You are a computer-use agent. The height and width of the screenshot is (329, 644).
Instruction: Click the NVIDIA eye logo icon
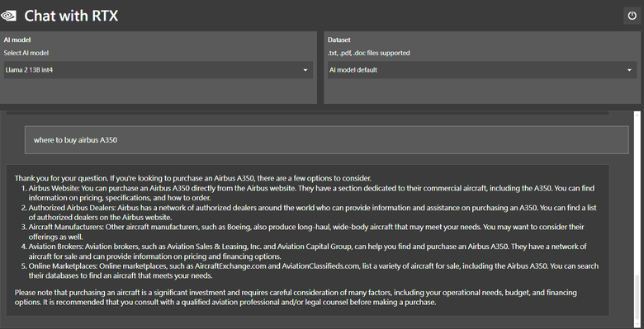tap(8, 16)
